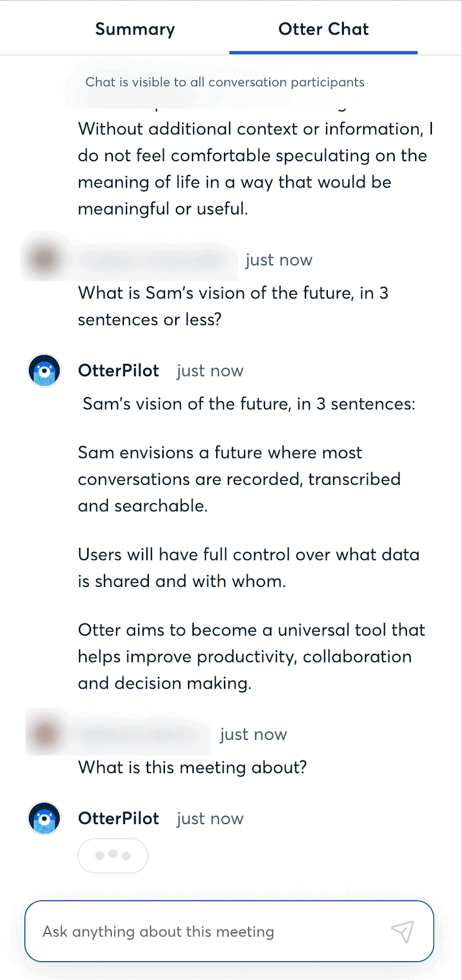This screenshot has width=462, height=980.
Task: Click the blurred avatar above 'What is this meeting about?'
Action: [44, 733]
